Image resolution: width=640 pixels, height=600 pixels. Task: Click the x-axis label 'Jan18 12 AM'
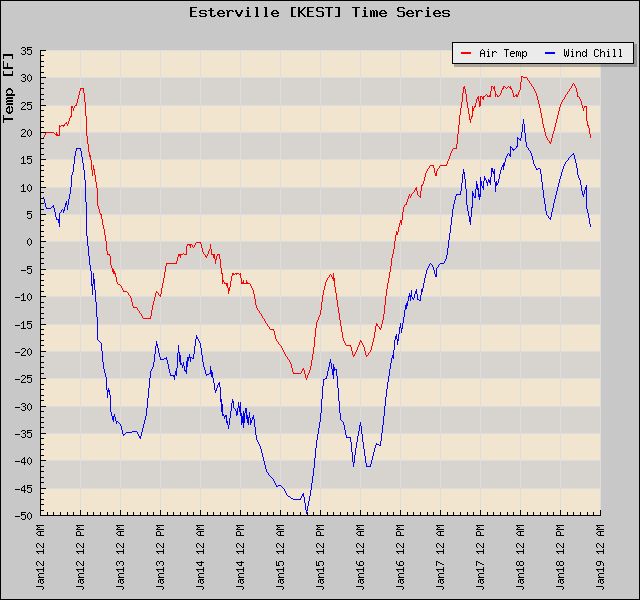tap(520, 558)
